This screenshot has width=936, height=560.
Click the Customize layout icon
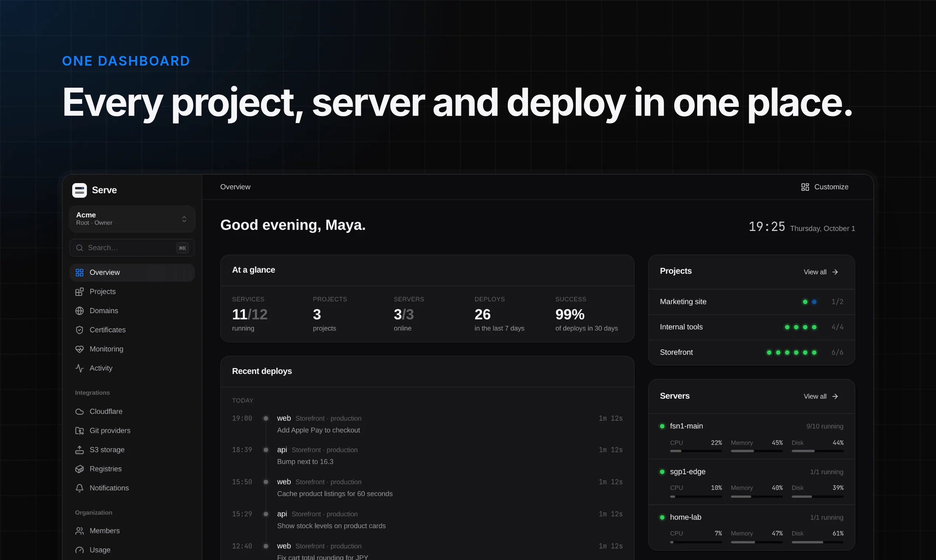(805, 187)
